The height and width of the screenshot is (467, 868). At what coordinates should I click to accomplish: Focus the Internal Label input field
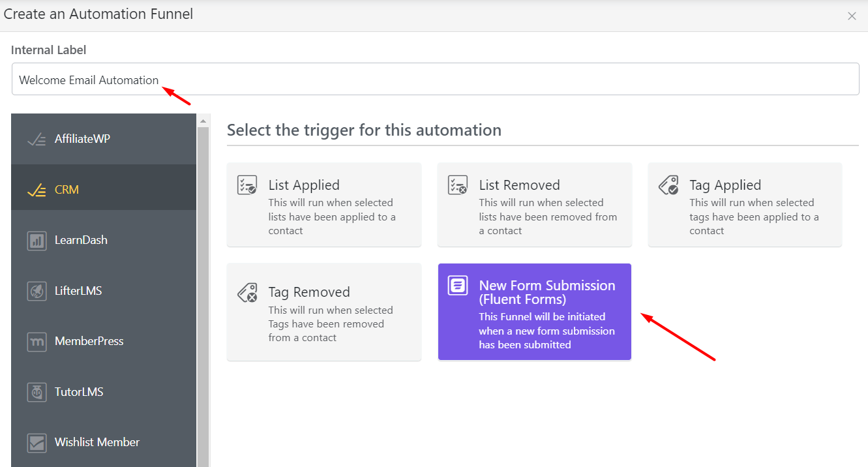point(435,79)
